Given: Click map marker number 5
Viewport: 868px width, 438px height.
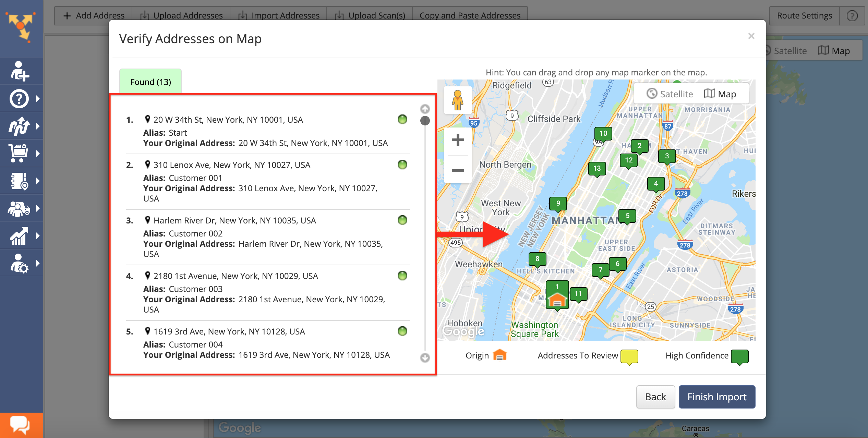Looking at the screenshot, I should [x=628, y=216].
